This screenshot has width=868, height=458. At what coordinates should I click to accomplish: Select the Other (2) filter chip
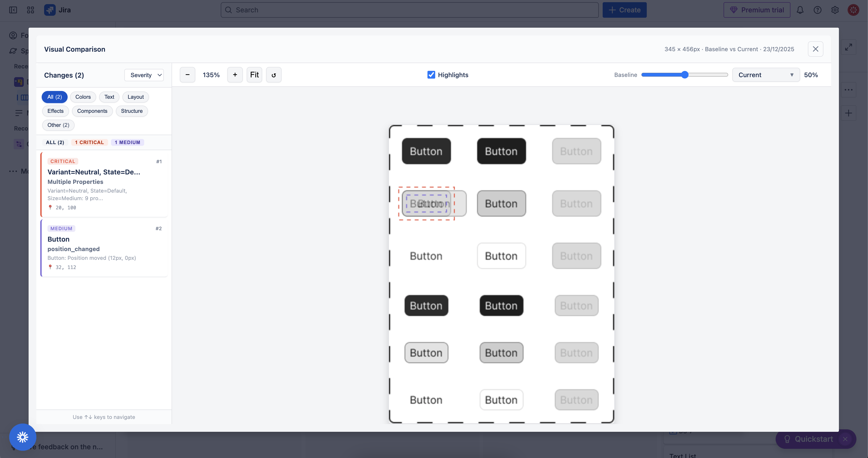click(x=58, y=125)
